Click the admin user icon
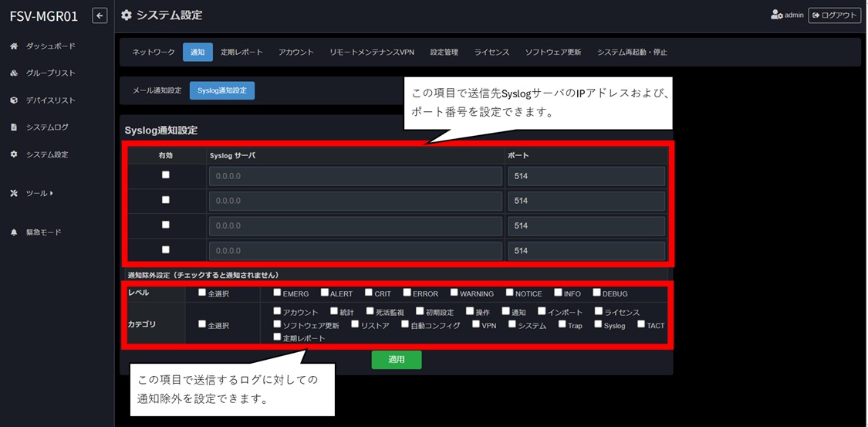The width and height of the screenshot is (868, 427). 777,15
